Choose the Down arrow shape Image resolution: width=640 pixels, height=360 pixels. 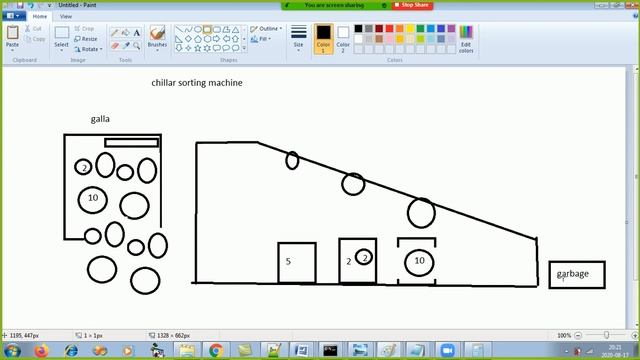(x=179, y=48)
